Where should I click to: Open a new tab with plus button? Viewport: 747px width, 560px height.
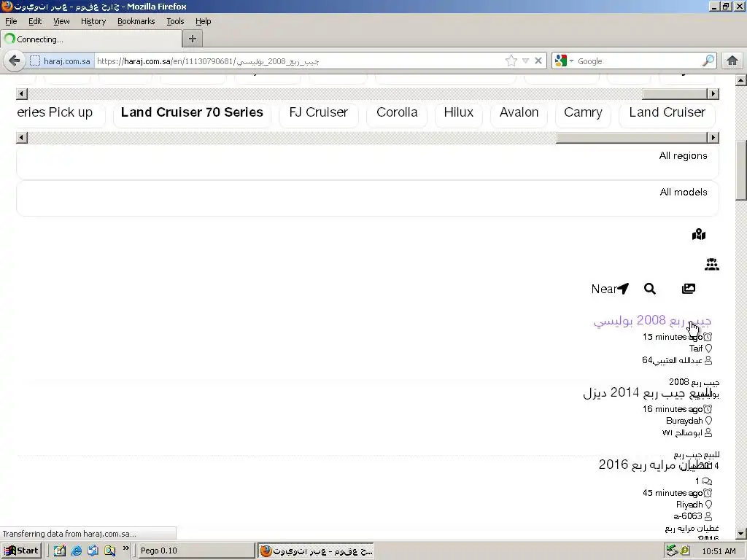pos(193,39)
